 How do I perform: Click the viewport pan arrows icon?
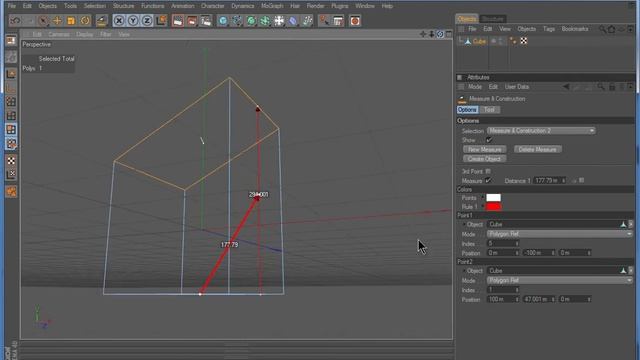pyautogui.click(x=423, y=34)
